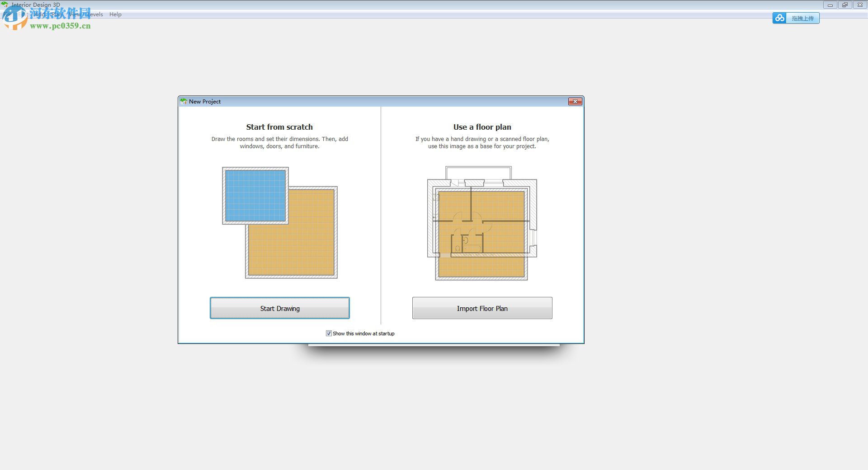Select the scanned floor plan illustration
This screenshot has height=470, width=868.
point(482,223)
